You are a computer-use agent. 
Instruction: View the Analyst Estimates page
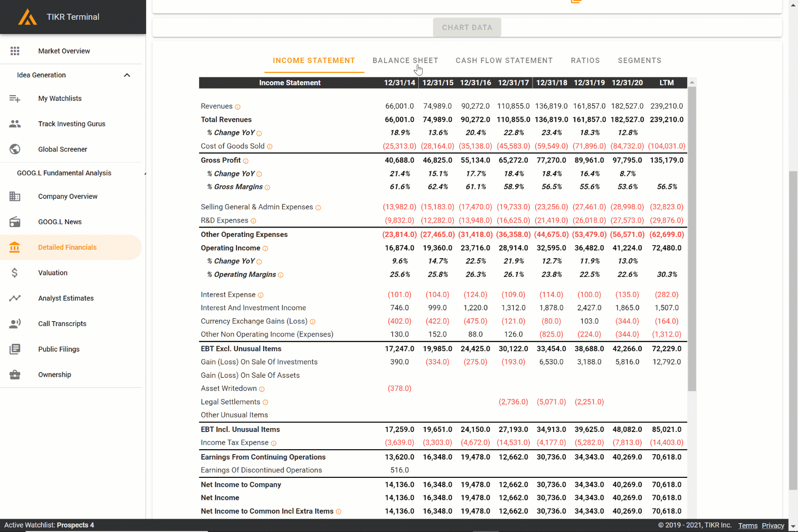(66, 298)
